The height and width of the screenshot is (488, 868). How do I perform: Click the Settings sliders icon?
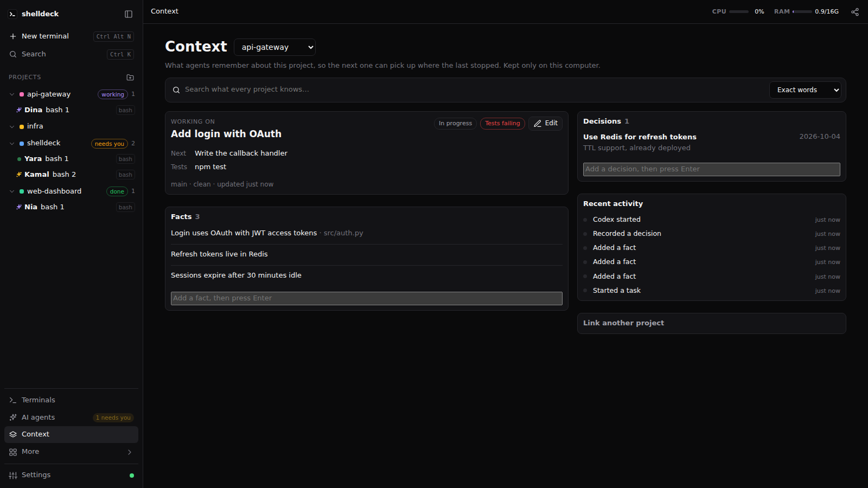[13, 476]
